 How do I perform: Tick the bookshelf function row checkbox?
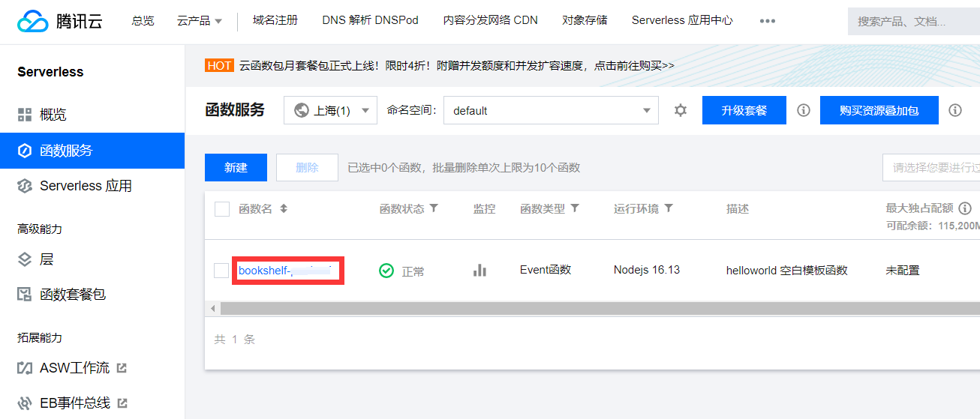(x=221, y=271)
